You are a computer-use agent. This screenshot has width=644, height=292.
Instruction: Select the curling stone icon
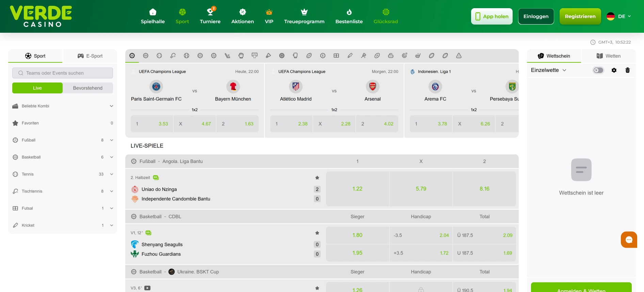391,56
